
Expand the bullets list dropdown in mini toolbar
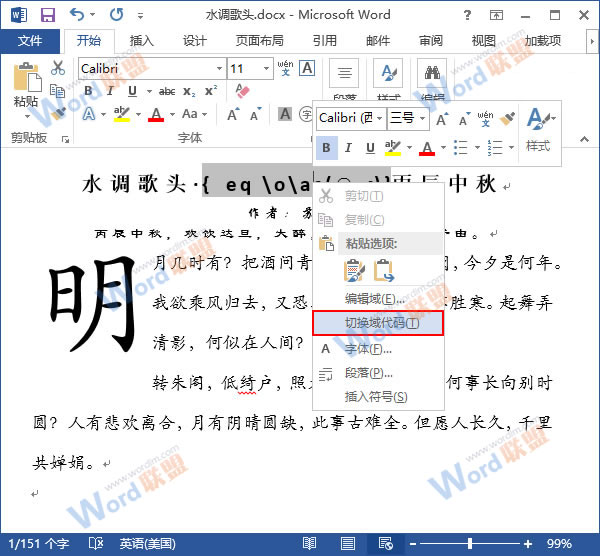tap(478, 147)
